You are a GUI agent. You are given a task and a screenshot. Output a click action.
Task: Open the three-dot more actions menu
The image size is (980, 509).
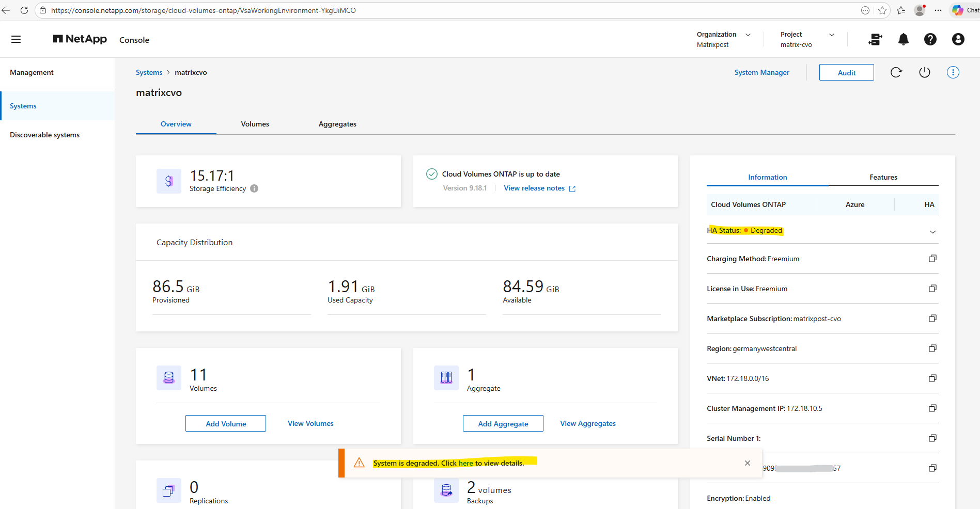953,72
